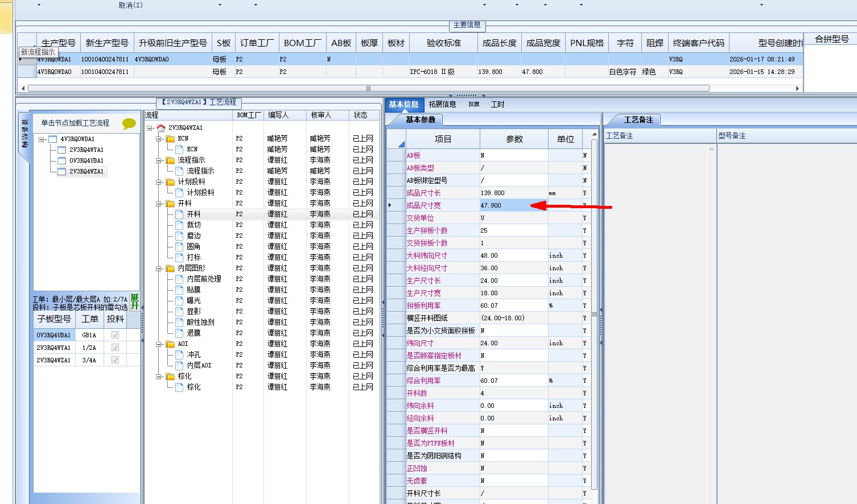This screenshot has width=857, height=504.
Task: Click the 计划投料 folder icon
Action: pos(170,182)
